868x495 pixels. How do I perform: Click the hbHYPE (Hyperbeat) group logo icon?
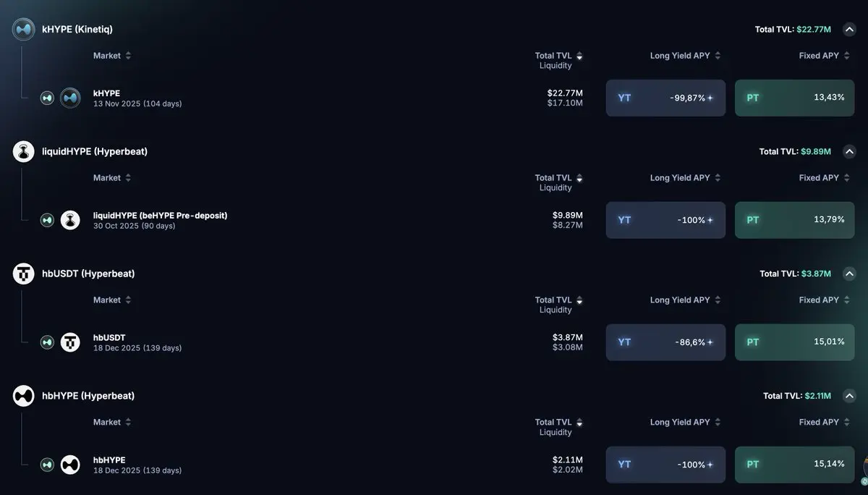tap(24, 396)
